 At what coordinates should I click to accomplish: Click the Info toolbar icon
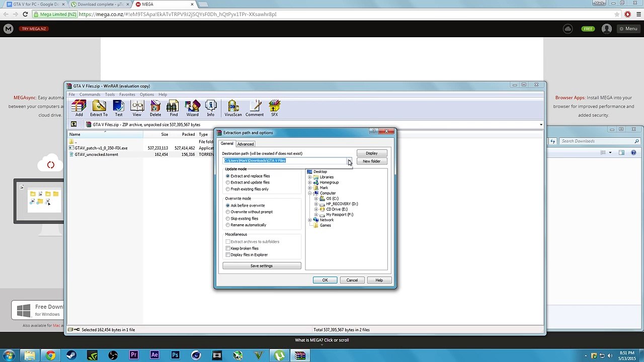[x=210, y=108]
